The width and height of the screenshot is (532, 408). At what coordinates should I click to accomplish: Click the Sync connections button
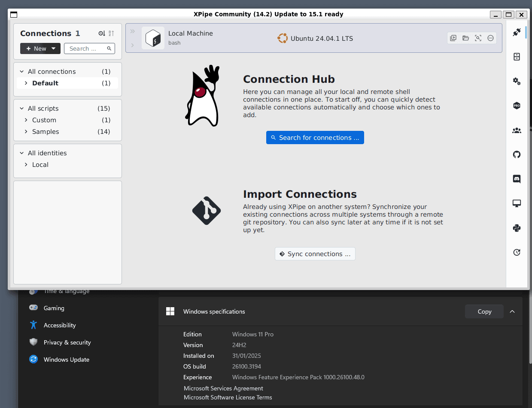[315, 254]
